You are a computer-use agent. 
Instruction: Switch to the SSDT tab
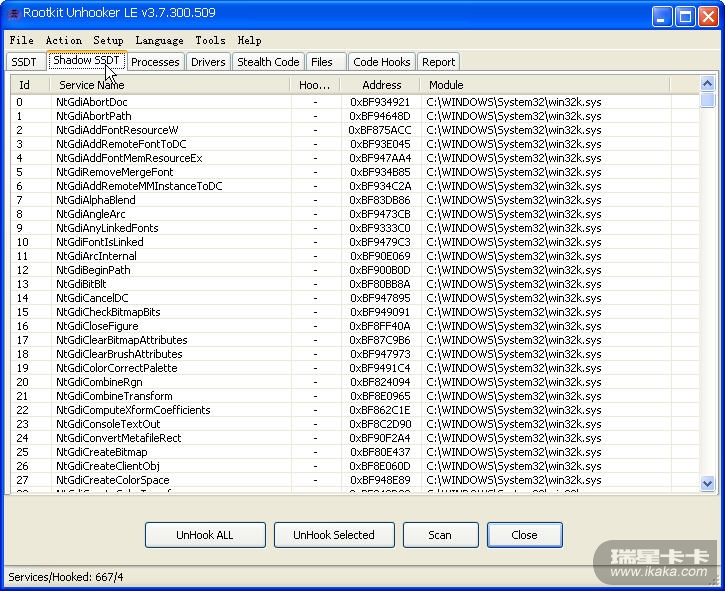click(24, 62)
